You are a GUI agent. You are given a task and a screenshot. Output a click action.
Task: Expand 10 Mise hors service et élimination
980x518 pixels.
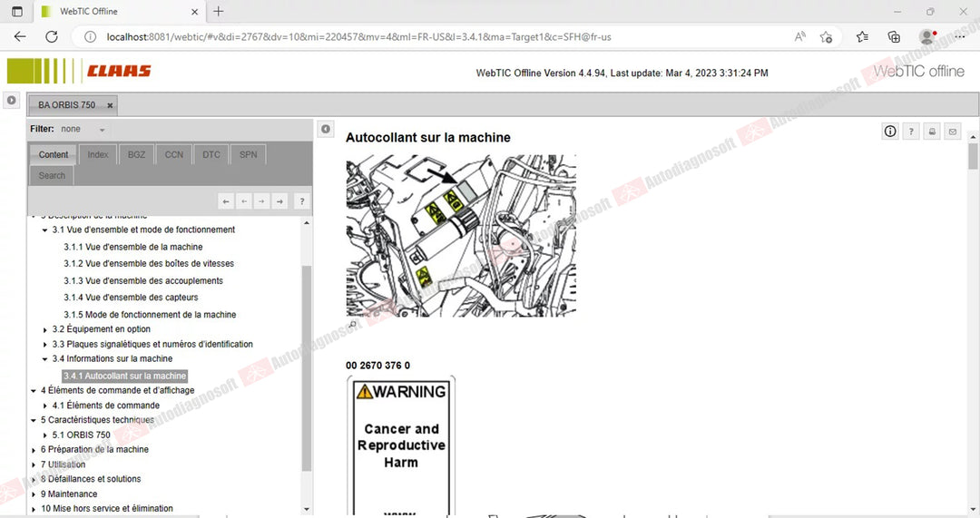tap(34, 509)
